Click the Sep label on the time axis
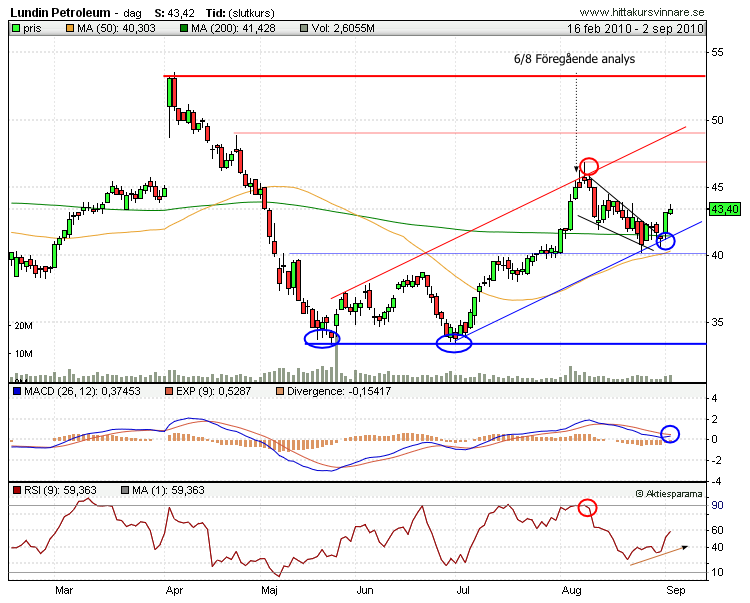The width and height of the screenshot is (750, 603). (x=676, y=590)
